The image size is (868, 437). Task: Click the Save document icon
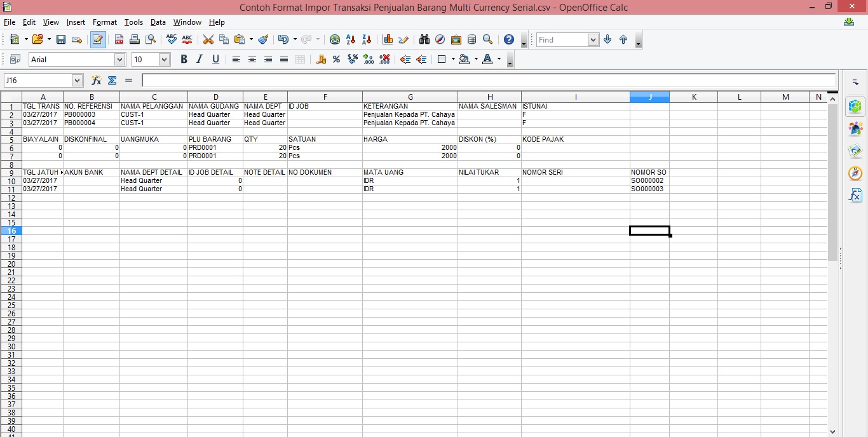tap(61, 39)
